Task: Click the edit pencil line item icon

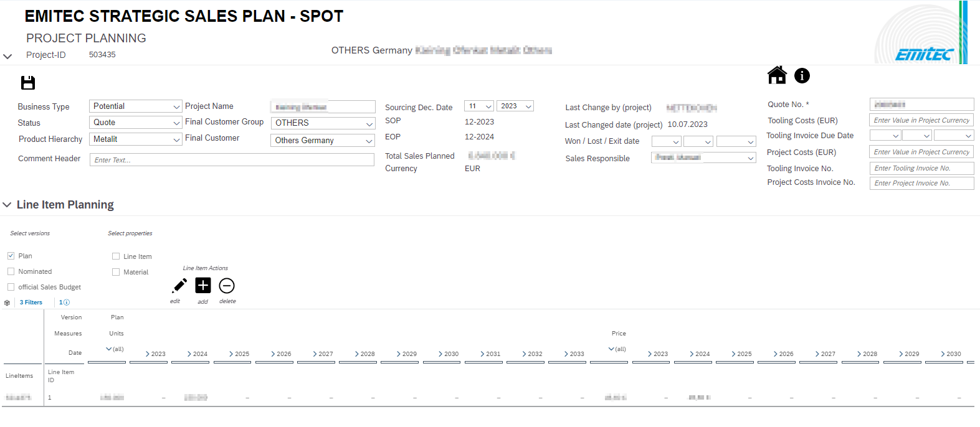Action: tap(179, 286)
